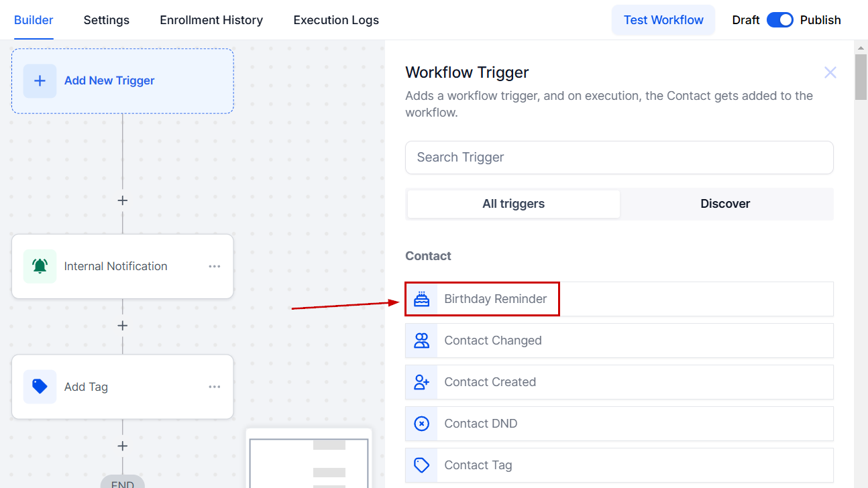Click the Internal Notification bell icon
This screenshot has height=488, width=868.
(x=40, y=266)
